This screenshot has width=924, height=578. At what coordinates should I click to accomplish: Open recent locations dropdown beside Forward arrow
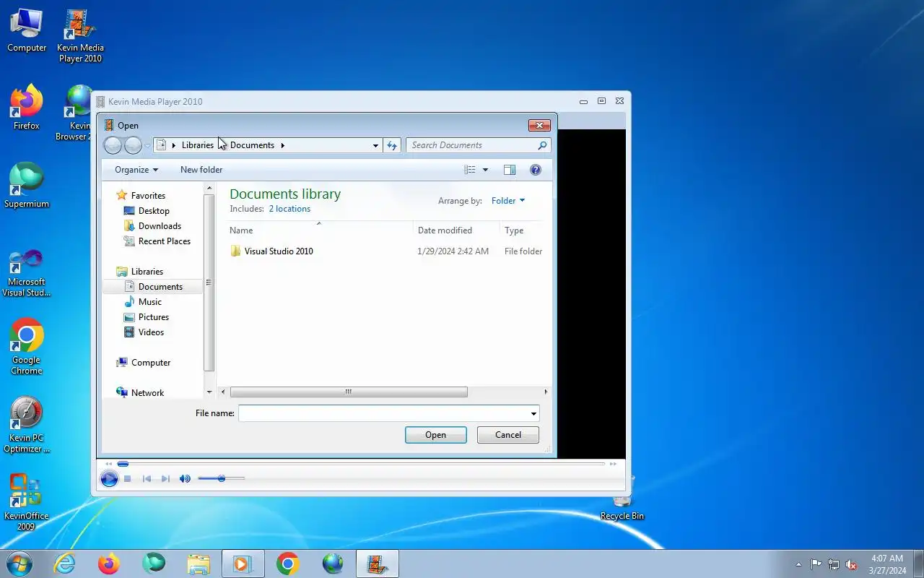(x=147, y=146)
